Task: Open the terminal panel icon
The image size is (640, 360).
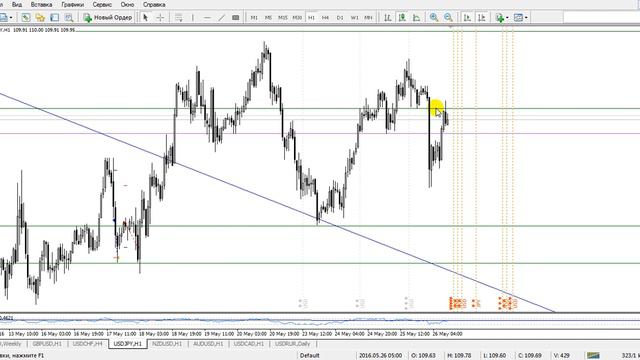Action: click(x=54, y=18)
